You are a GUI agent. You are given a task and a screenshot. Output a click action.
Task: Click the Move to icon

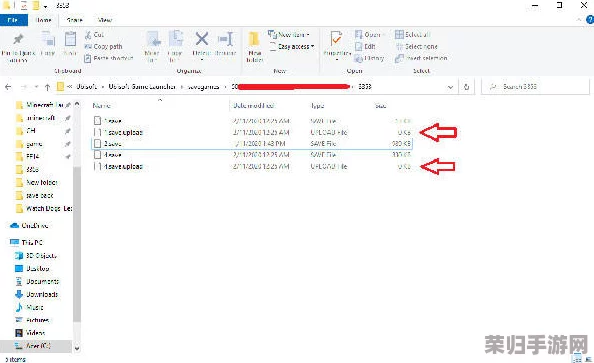[153, 39]
